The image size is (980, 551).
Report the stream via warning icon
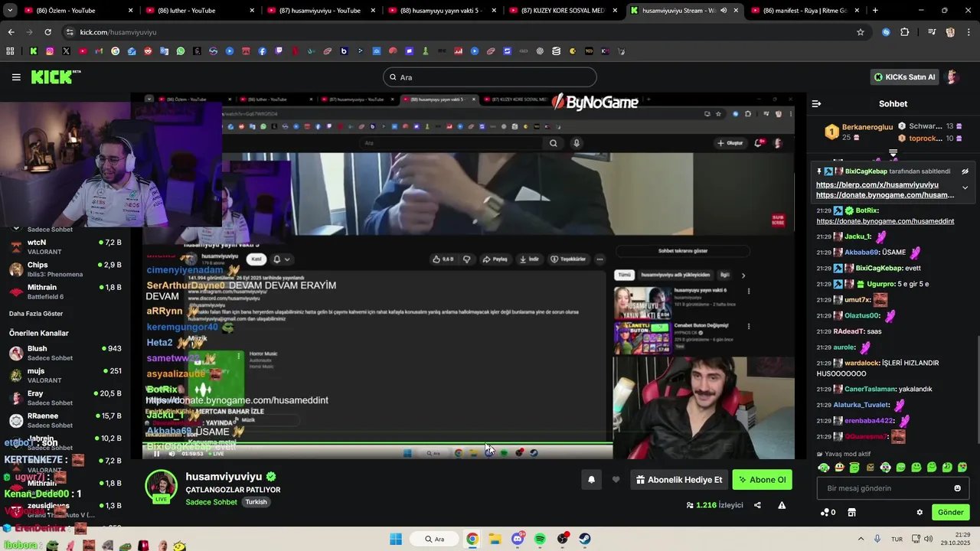point(782,505)
